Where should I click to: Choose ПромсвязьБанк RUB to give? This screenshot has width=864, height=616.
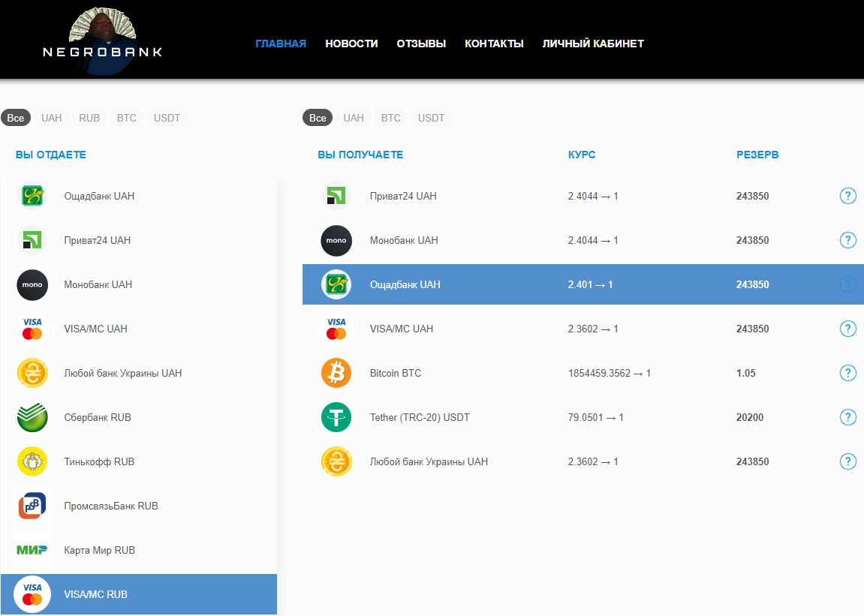point(138,506)
